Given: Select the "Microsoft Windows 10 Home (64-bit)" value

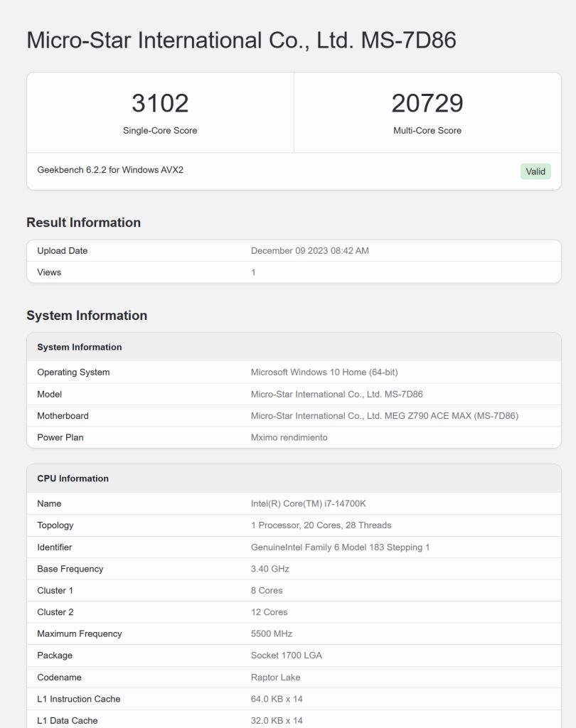Looking at the screenshot, I should [x=324, y=373].
